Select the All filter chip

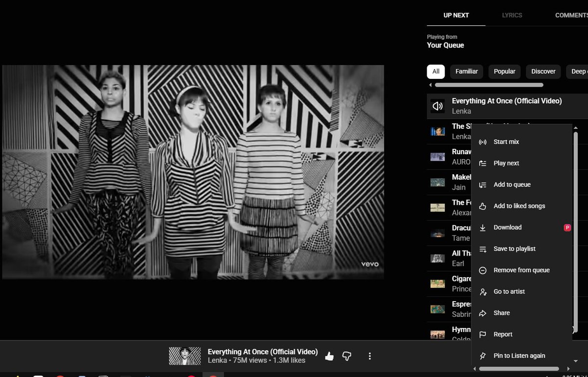pos(436,71)
